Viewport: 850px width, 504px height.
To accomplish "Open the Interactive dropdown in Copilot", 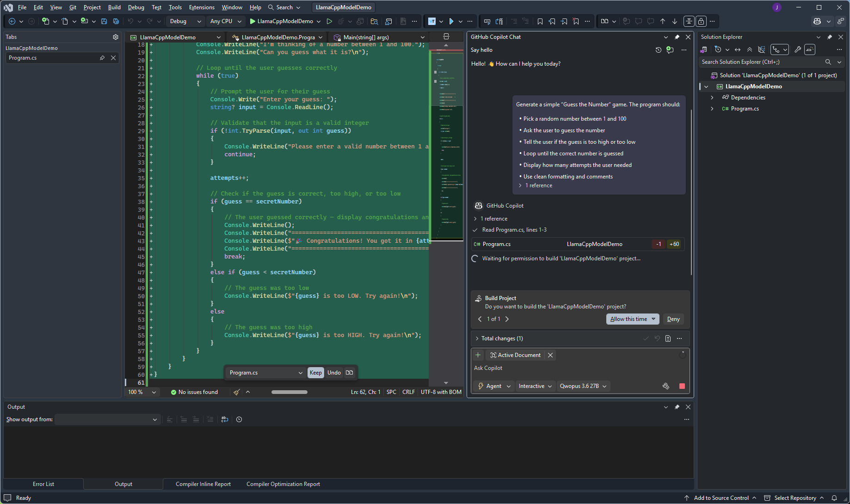I will tap(535, 386).
